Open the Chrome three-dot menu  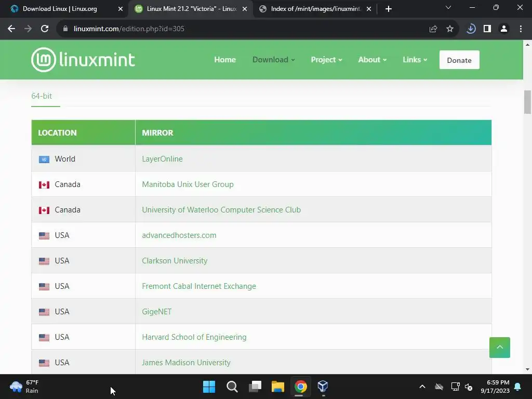click(521, 29)
